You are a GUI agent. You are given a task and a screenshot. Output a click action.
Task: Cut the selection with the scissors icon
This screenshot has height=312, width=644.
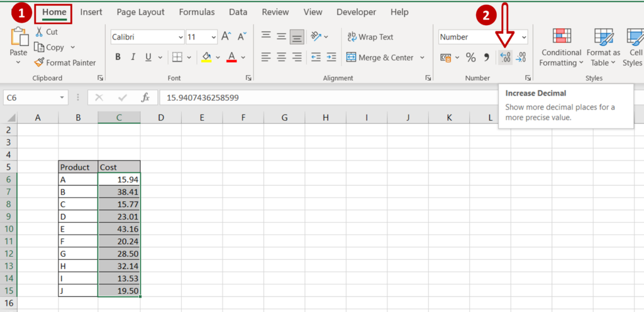coord(39,31)
